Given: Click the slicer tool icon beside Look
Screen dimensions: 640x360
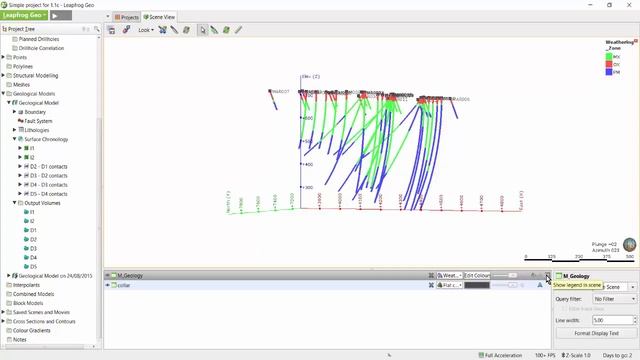Looking at the screenshot, I should 162,30.
